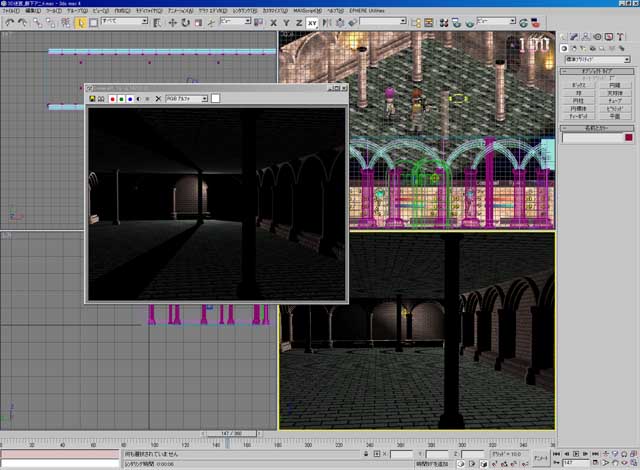
Task: Toggle the AutoGrid checkbox
Action: [x=611, y=78]
